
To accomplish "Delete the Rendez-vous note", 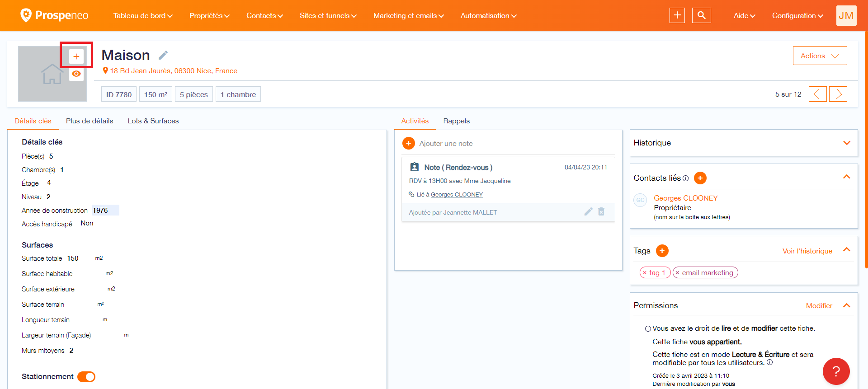I will click(x=601, y=211).
